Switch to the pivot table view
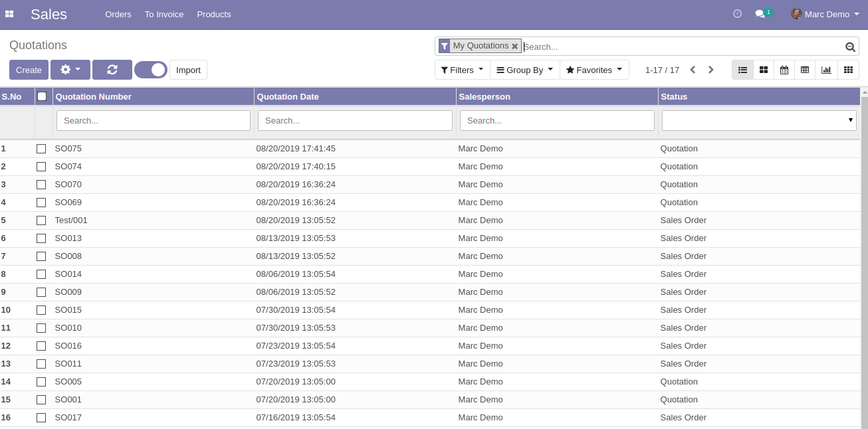Image resolution: width=868 pixels, height=429 pixels. (805, 70)
